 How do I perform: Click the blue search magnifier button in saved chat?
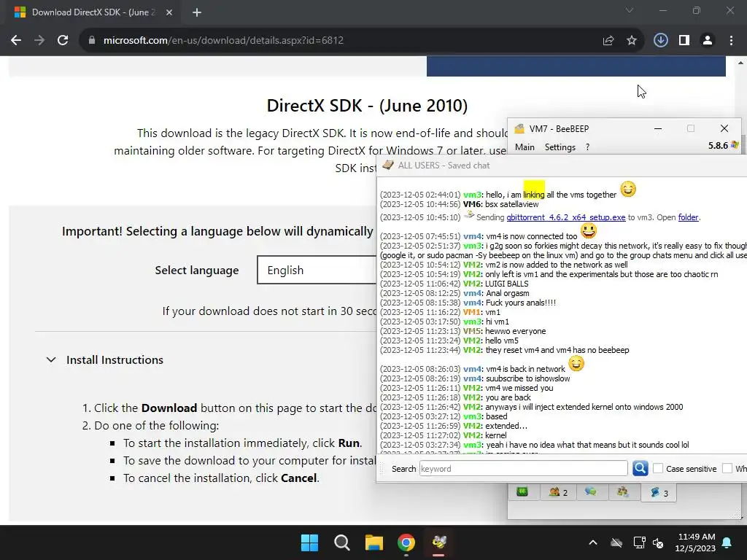tap(640, 468)
